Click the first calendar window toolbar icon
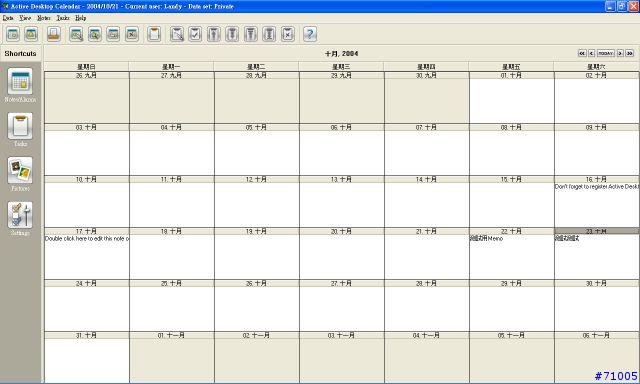 click(x=13, y=34)
